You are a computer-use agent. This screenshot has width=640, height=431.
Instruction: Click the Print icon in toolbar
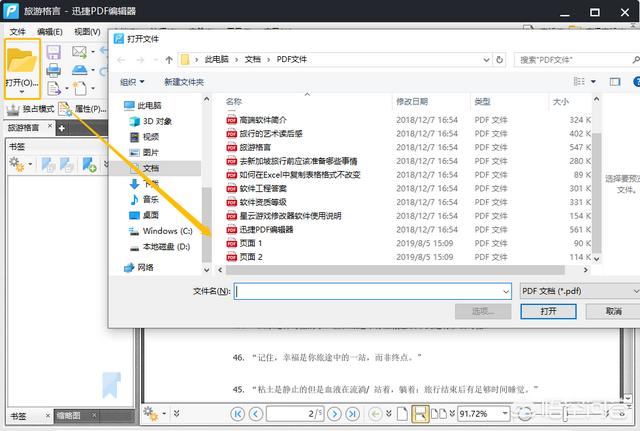click(x=54, y=70)
